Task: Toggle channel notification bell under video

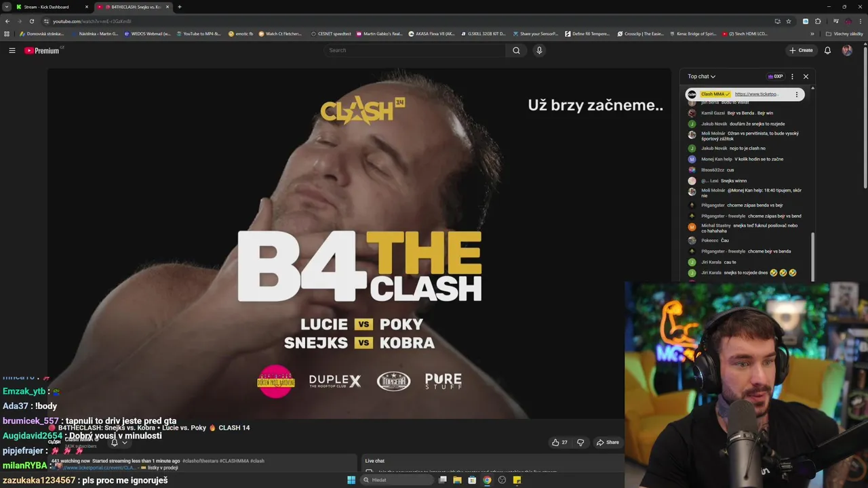Action: pos(115,443)
